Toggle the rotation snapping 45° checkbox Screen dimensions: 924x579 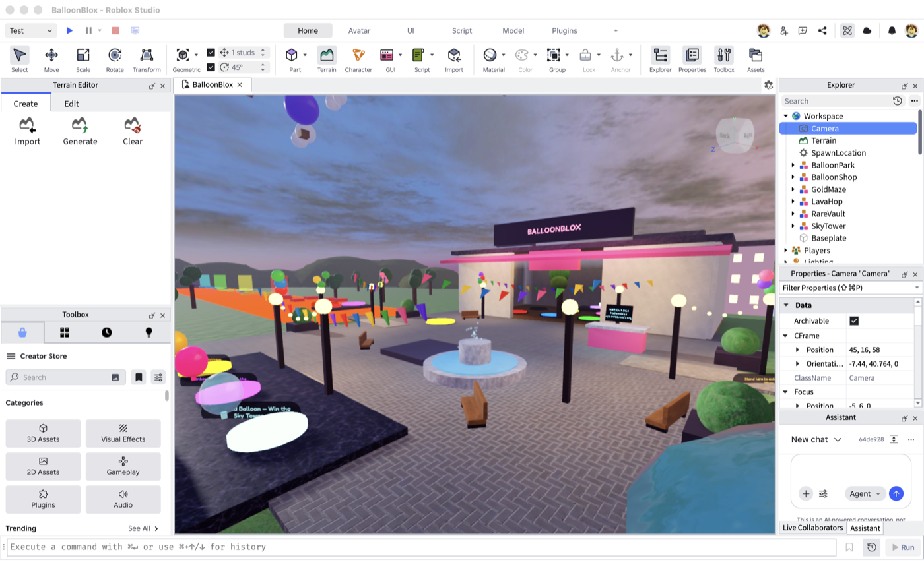[211, 67]
